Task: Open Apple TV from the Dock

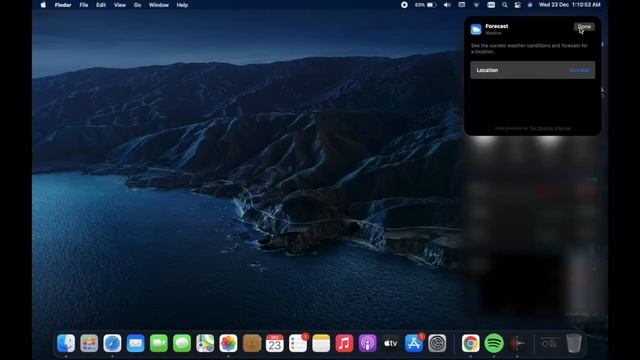Action: (391, 343)
